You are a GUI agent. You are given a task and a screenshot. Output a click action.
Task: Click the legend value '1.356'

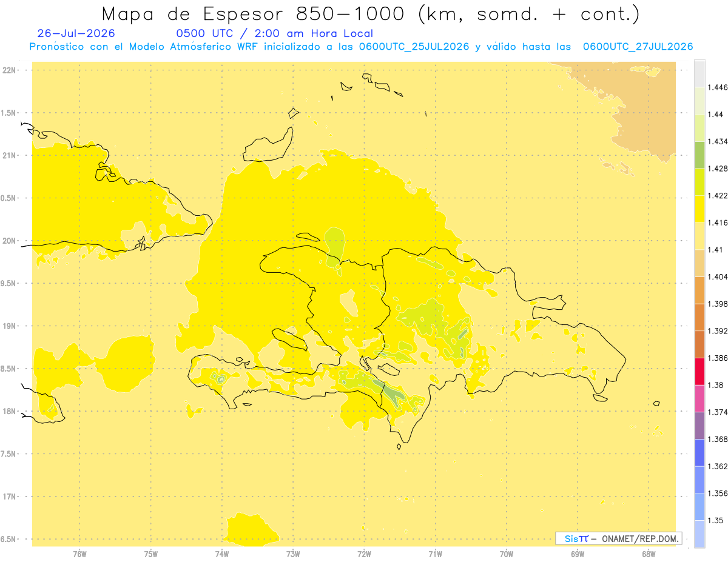point(718,493)
